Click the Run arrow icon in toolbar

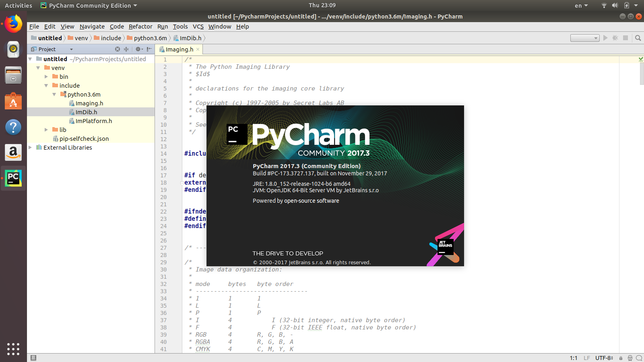pyautogui.click(x=606, y=38)
